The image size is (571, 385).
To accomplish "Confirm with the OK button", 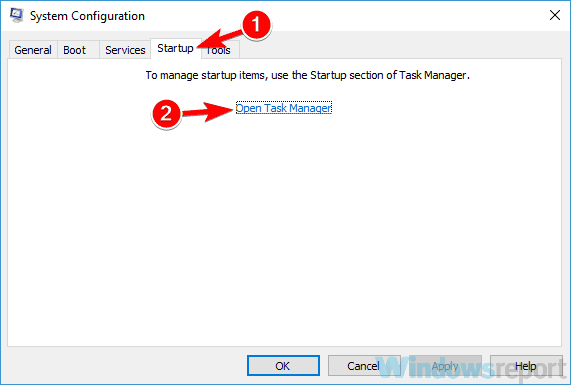I will tap(283, 366).
